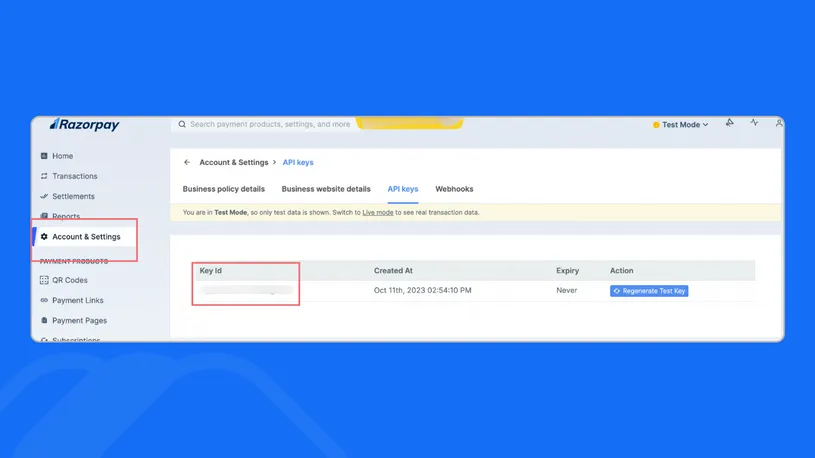
Task: Click the Transactions arrows icon
Action: [44, 176]
